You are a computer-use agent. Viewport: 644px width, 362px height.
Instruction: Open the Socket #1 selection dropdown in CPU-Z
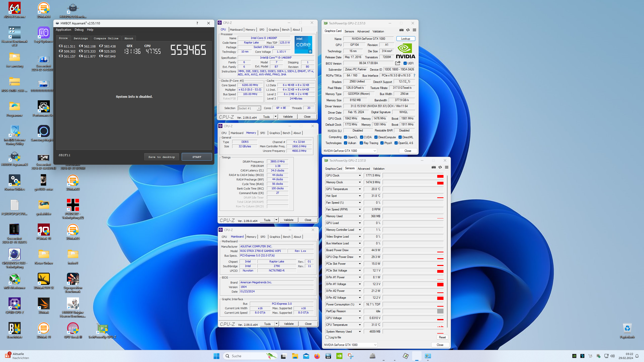click(249, 108)
